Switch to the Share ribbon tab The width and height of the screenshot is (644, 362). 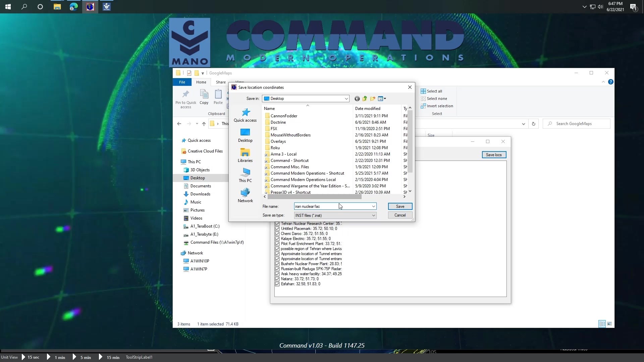point(221,82)
